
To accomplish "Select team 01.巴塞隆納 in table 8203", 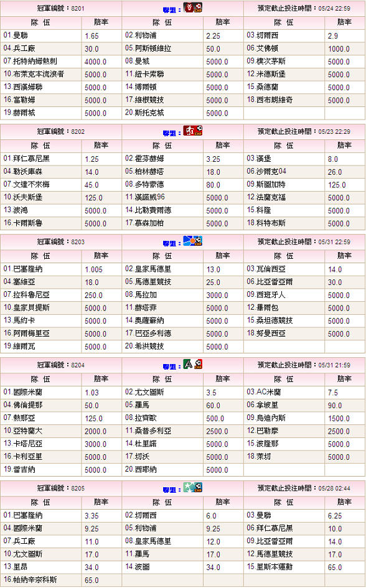I will click(23, 269).
